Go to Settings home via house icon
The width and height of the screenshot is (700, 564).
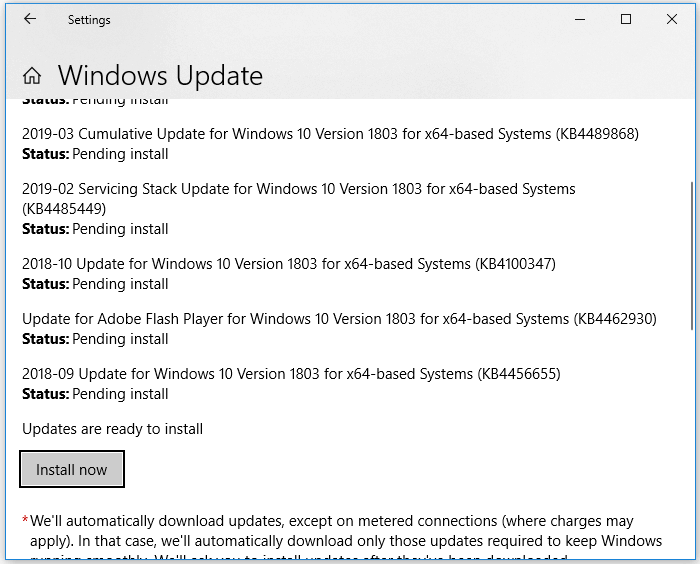pos(32,76)
